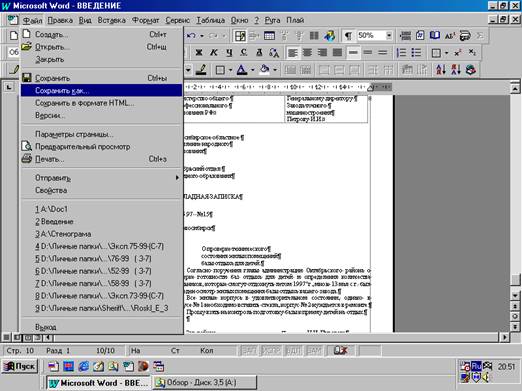The image size is (522, 391).
Task: Click the superscript x² icon
Action: tap(458, 53)
